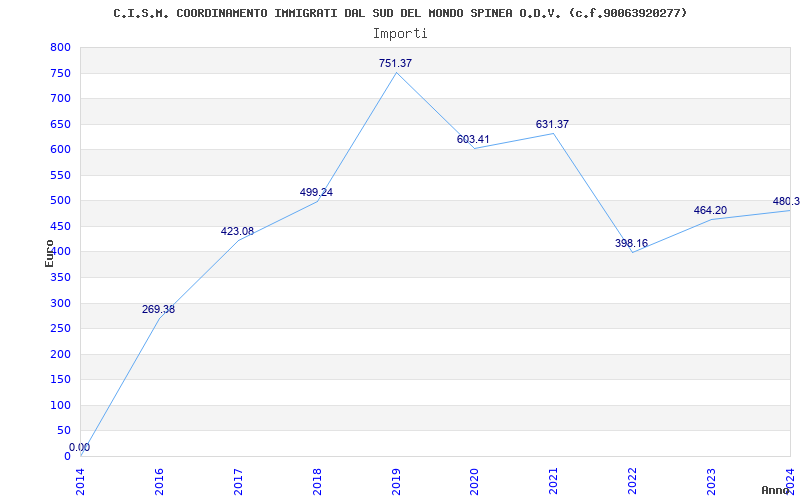This screenshot has height=500, width=800.
Task: Click the 300 y-axis value
Action: tap(60, 303)
